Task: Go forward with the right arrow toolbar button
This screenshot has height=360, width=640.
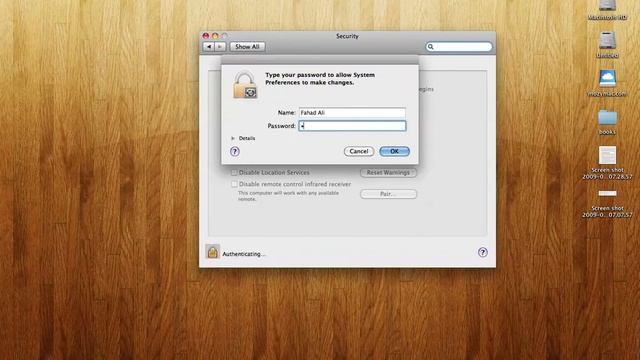Action: tap(220, 47)
